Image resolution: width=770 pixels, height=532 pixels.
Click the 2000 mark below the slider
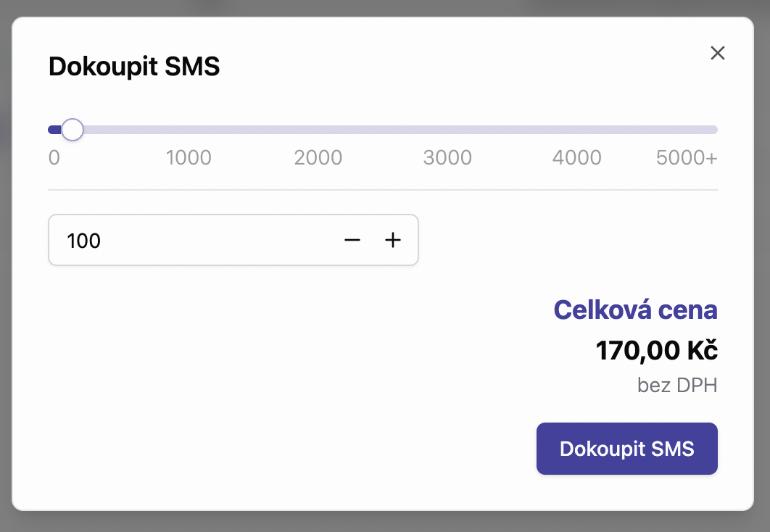pyautogui.click(x=318, y=157)
